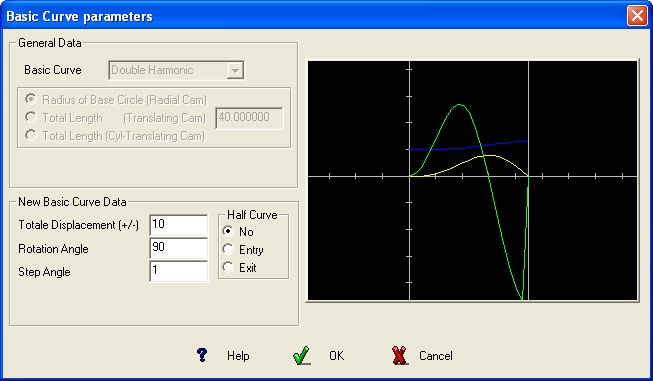The width and height of the screenshot is (653, 381).
Task: Click the 40.000000 length value field
Action: pyautogui.click(x=249, y=118)
